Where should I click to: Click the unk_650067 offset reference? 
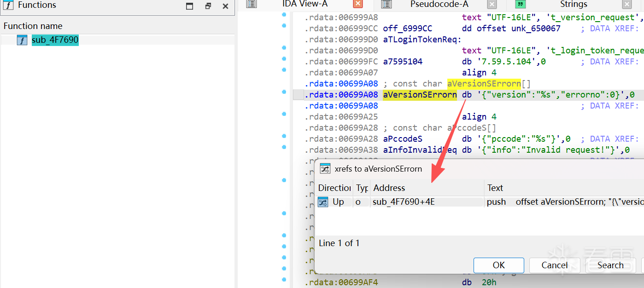536,29
